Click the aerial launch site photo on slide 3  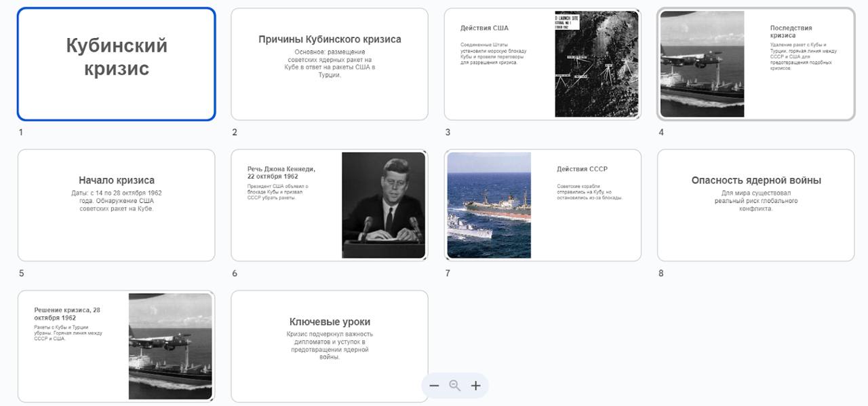point(597,64)
